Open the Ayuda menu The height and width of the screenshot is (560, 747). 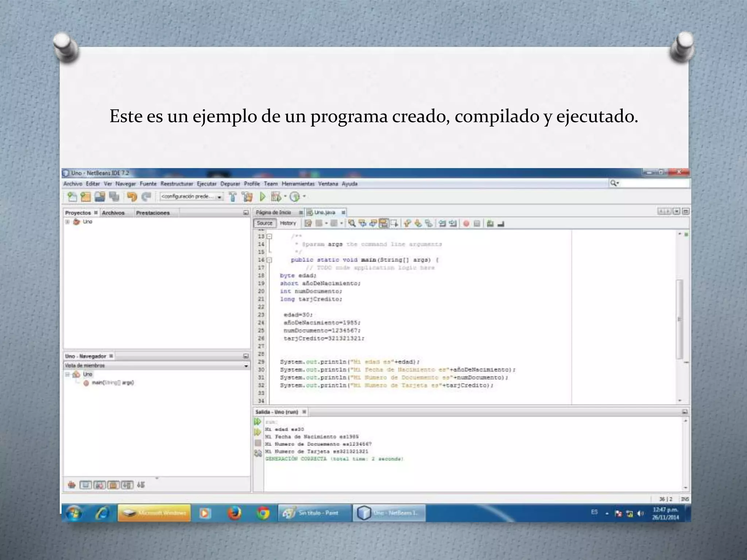350,184
